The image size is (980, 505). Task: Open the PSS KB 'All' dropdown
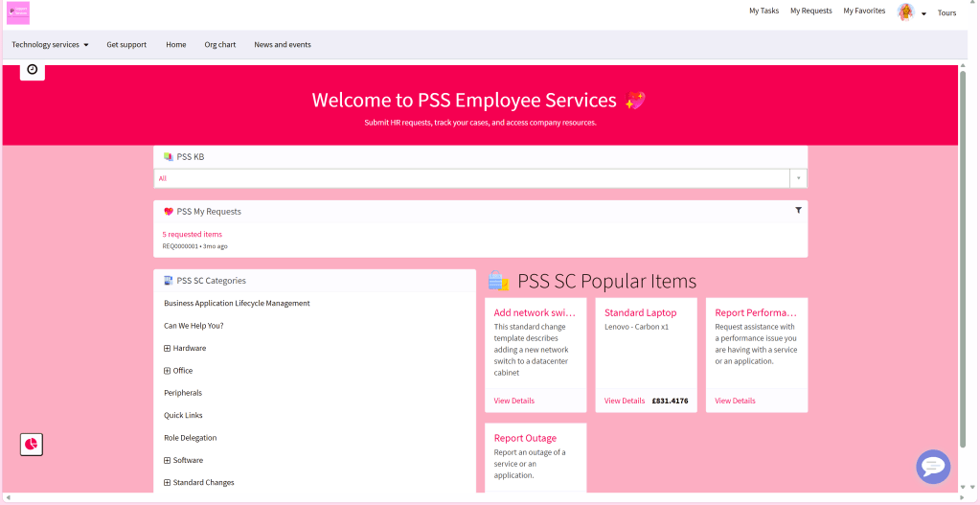(x=479, y=178)
